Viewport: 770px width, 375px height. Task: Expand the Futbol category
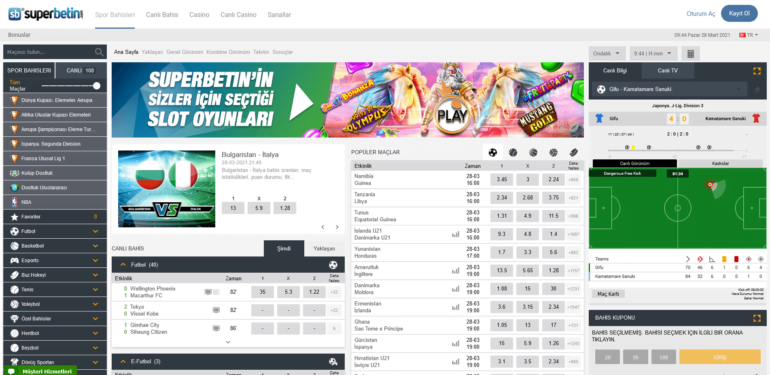(x=55, y=231)
